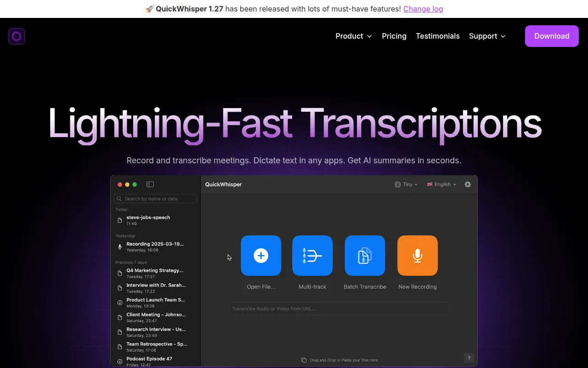Expand the Support dropdown menu

point(487,36)
